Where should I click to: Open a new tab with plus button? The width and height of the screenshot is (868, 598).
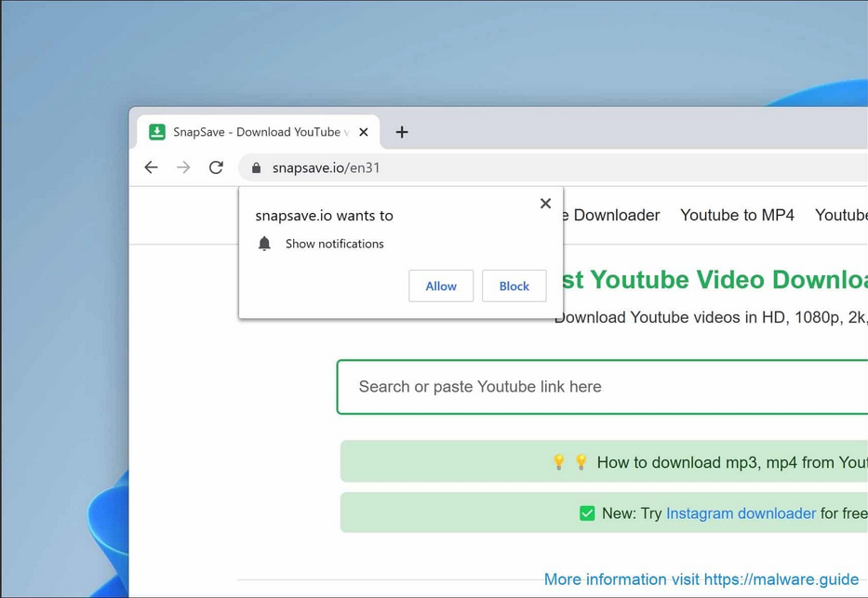[402, 132]
